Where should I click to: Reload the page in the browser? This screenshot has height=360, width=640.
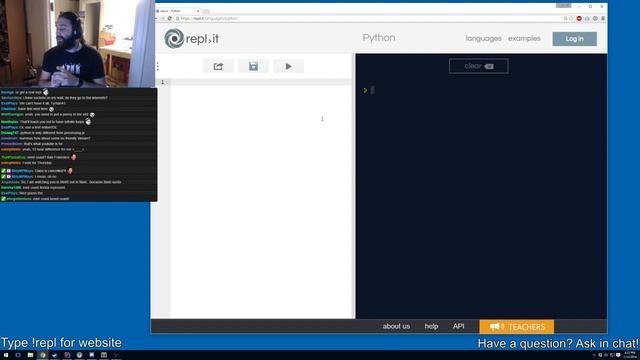170,18
